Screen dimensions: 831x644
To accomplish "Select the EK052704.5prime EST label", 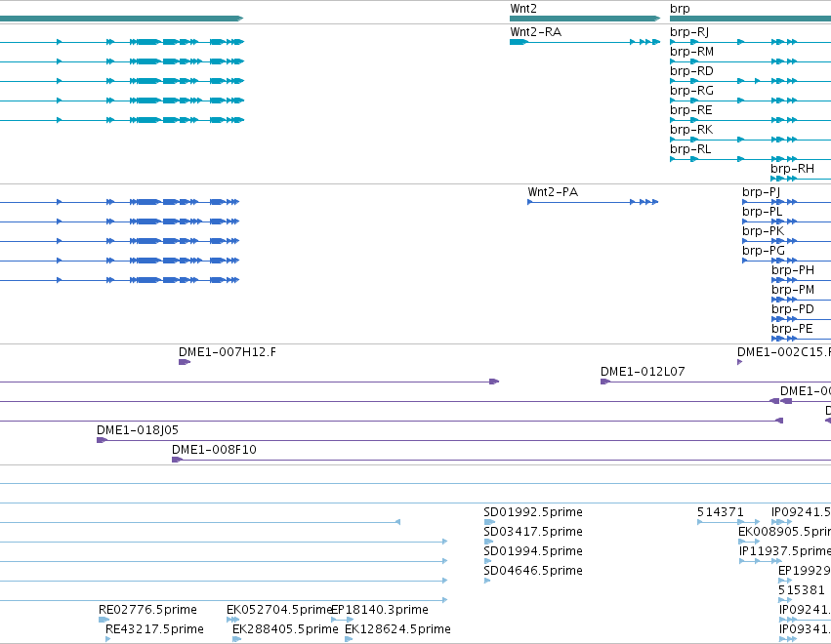I will click(278, 610).
